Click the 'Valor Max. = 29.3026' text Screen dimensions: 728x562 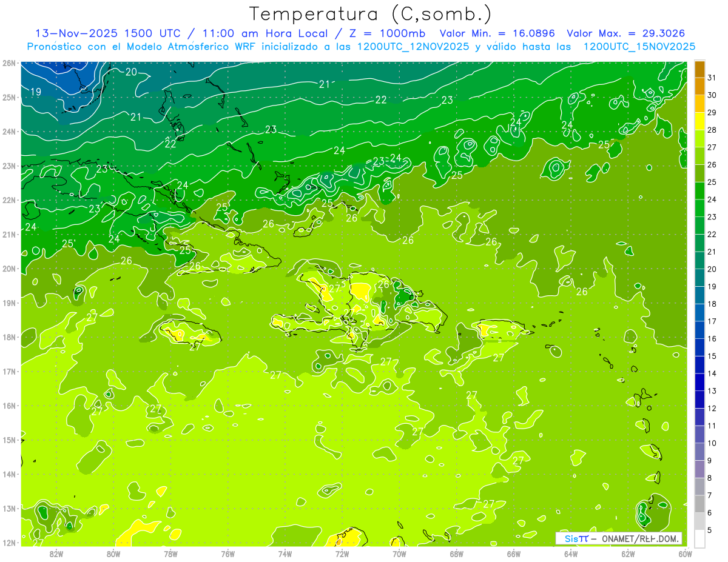click(x=626, y=33)
